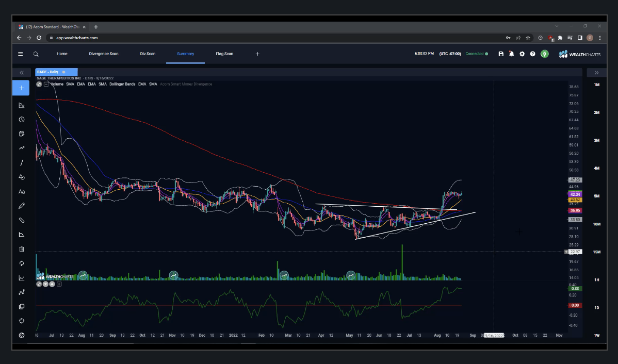Switch to the Home tab
The height and width of the screenshot is (364, 618).
point(62,54)
